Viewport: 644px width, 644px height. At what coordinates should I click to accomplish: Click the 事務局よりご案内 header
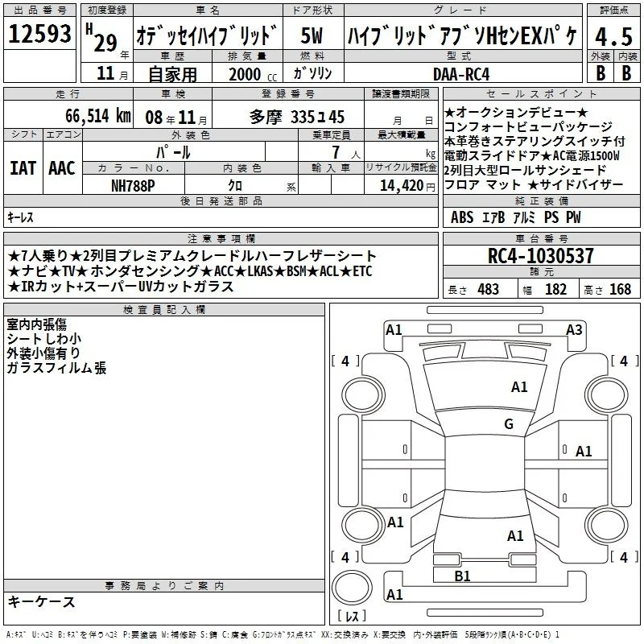pos(164,586)
